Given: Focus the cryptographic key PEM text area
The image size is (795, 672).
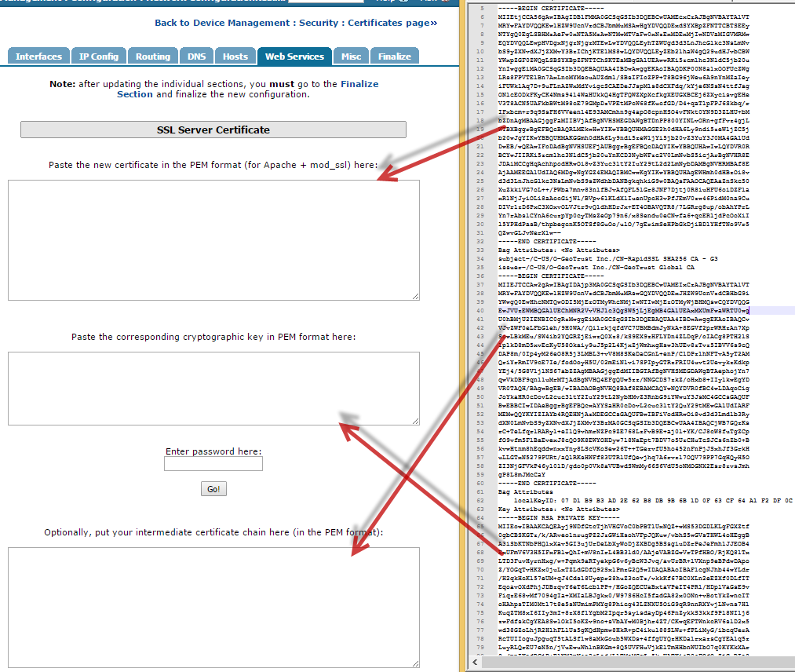Looking at the screenshot, I should coord(213,388).
